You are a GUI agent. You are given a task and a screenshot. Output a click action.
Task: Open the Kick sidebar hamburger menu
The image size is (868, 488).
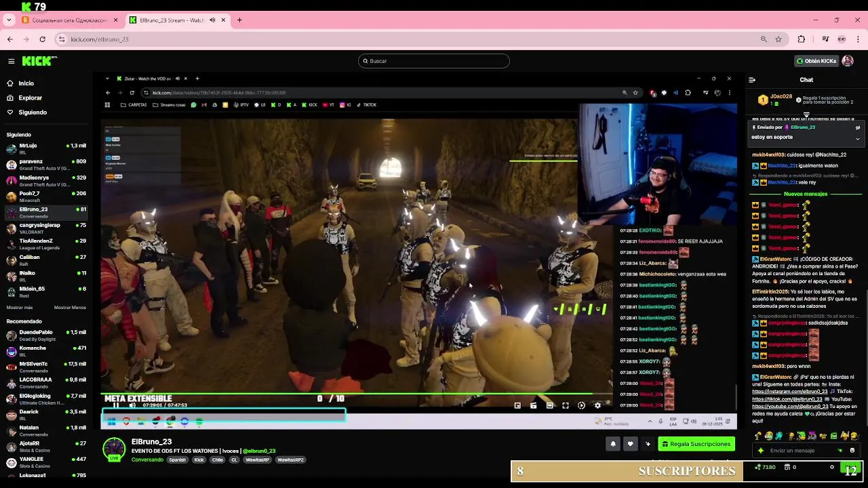pyautogui.click(x=11, y=61)
